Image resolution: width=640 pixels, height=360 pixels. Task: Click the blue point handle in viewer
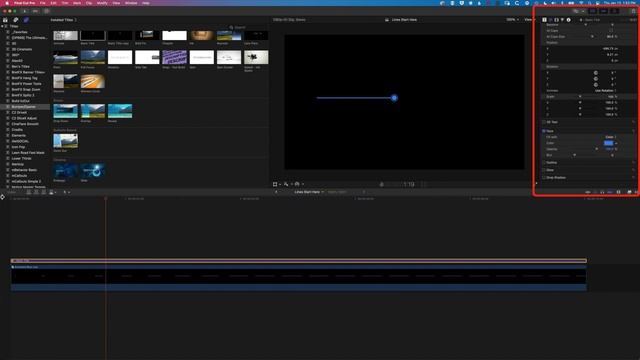[394, 98]
